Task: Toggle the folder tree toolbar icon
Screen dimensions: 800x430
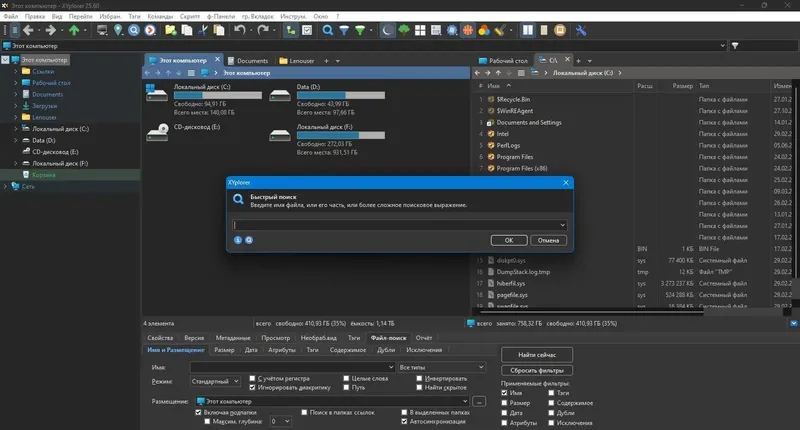Action: [x=291, y=31]
